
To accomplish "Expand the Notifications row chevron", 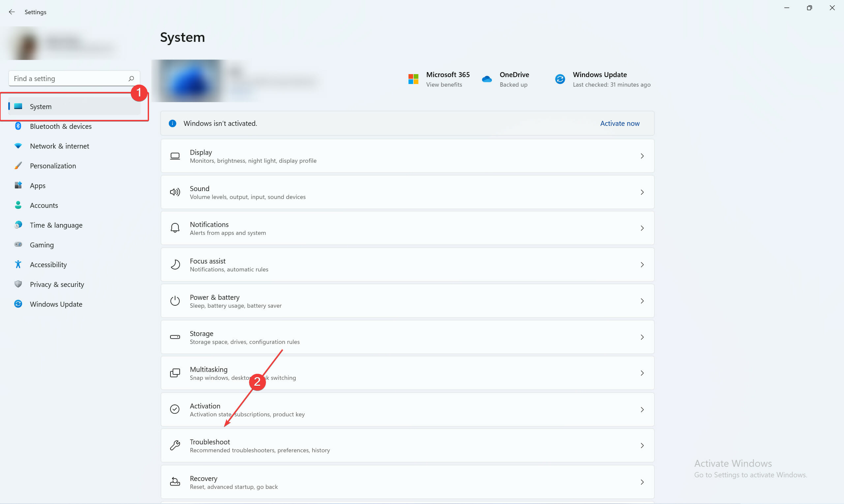I will click(642, 228).
